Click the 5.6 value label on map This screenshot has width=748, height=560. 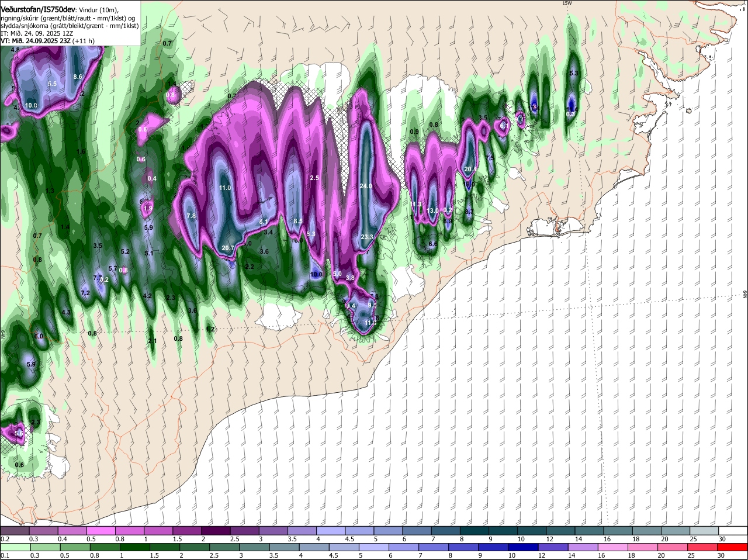(x=18, y=433)
